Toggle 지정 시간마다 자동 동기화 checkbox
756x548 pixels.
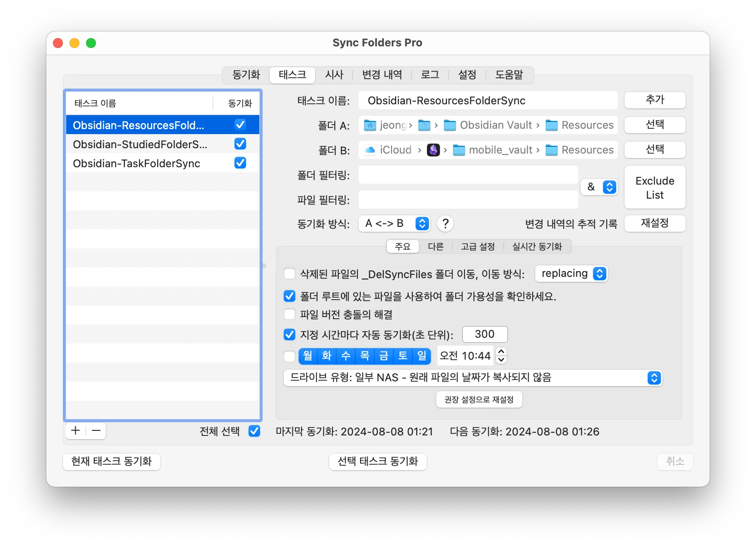pyautogui.click(x=289, y=334)
